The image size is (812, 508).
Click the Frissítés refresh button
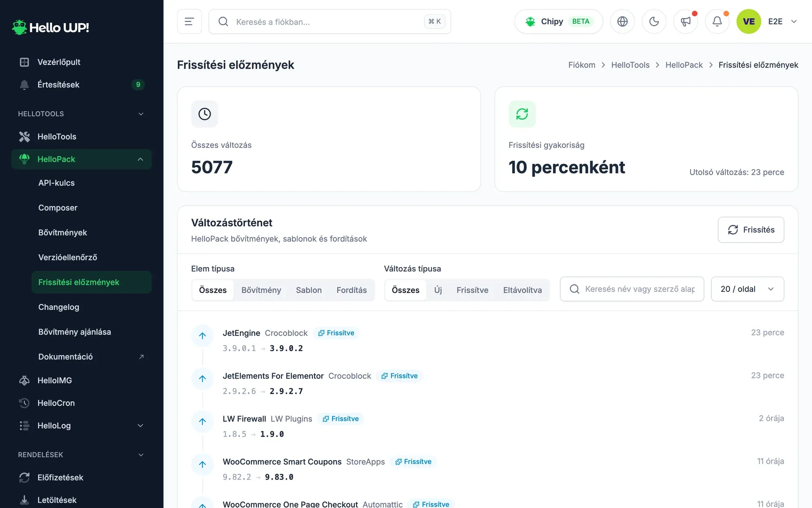[x=751, y=230]
